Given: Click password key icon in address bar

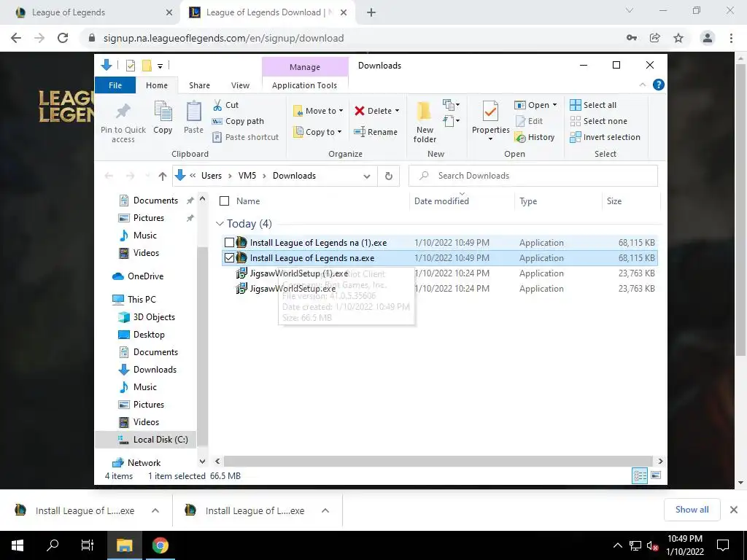Looking at the screenshot, I should [632, 38].
